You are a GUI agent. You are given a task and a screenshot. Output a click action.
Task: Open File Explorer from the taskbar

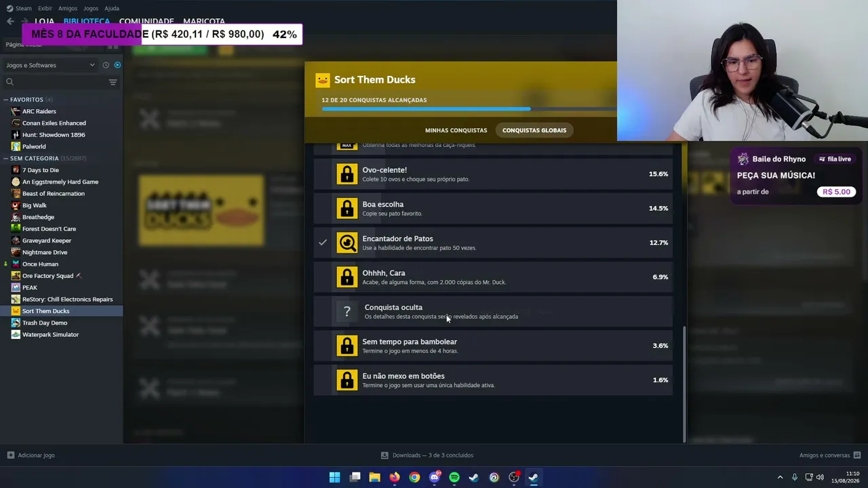pyautogui.click(x=374, y=477)
